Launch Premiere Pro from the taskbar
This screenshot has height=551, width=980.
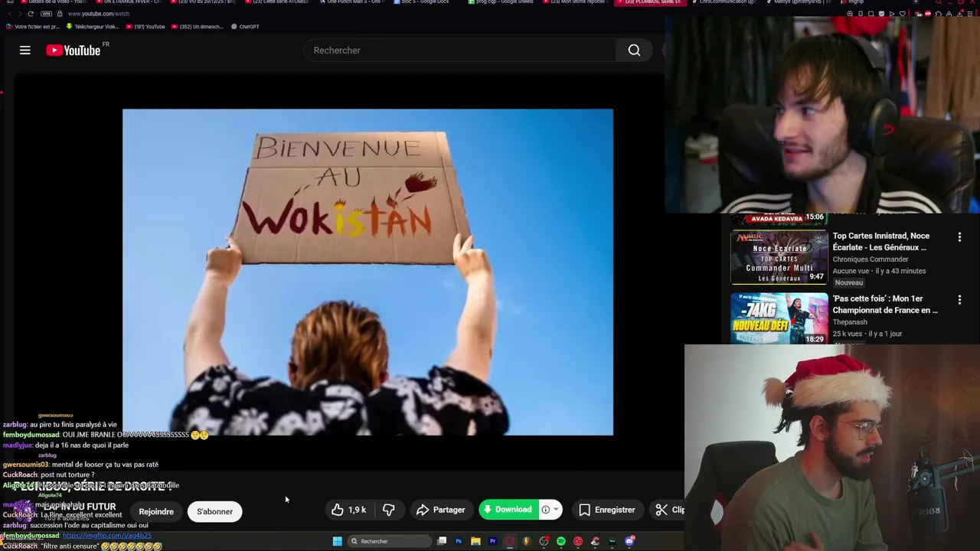(x=493, y=541)
